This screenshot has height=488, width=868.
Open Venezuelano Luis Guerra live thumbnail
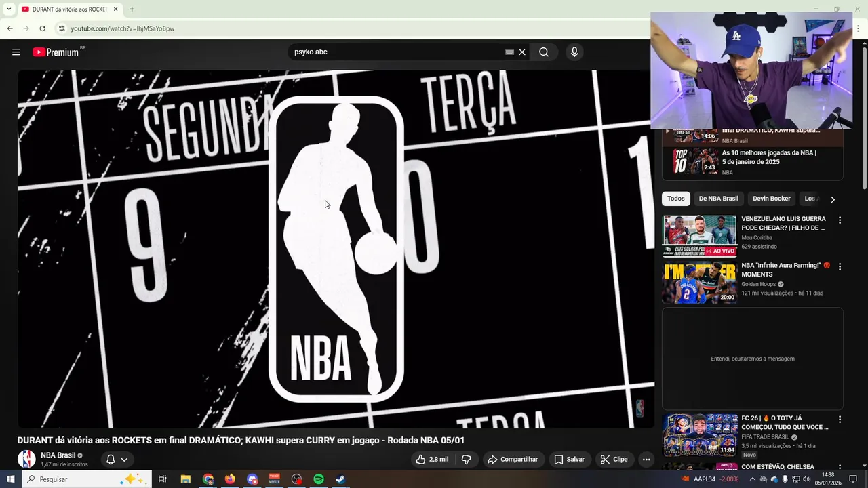700,236
